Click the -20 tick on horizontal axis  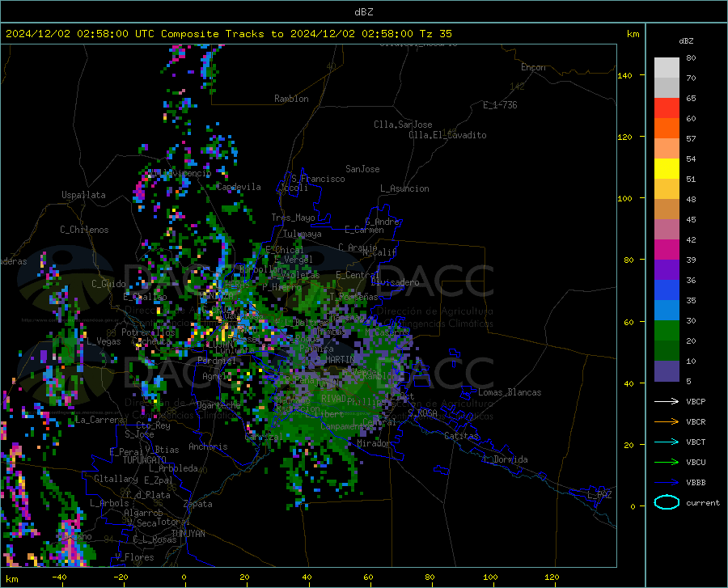click(121, 577)
